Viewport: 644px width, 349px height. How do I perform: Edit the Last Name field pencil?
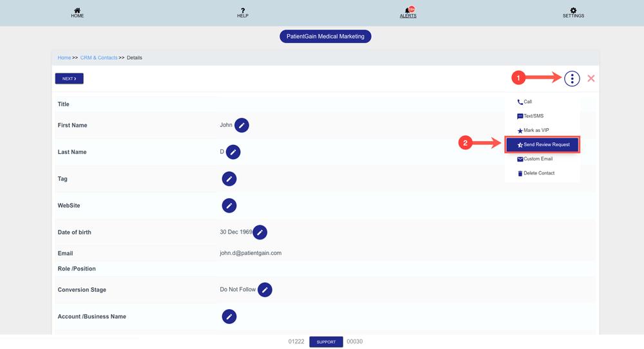pyautogui.click(x=233, y=152)
